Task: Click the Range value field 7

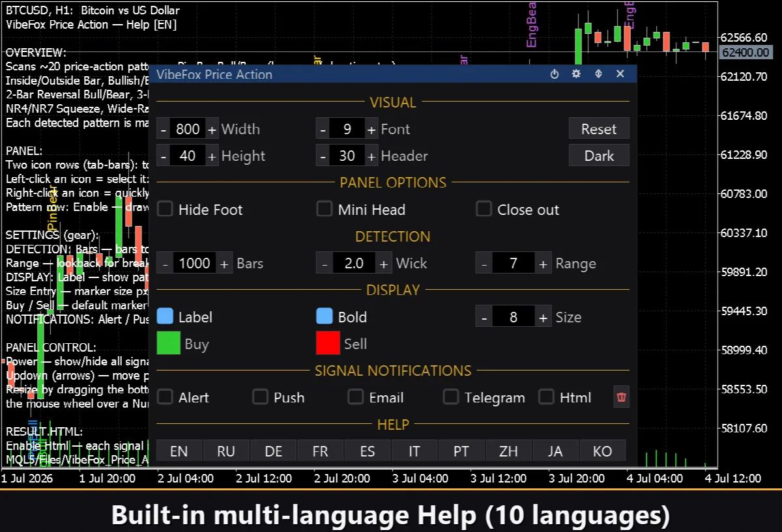Action: coord(513,263)
